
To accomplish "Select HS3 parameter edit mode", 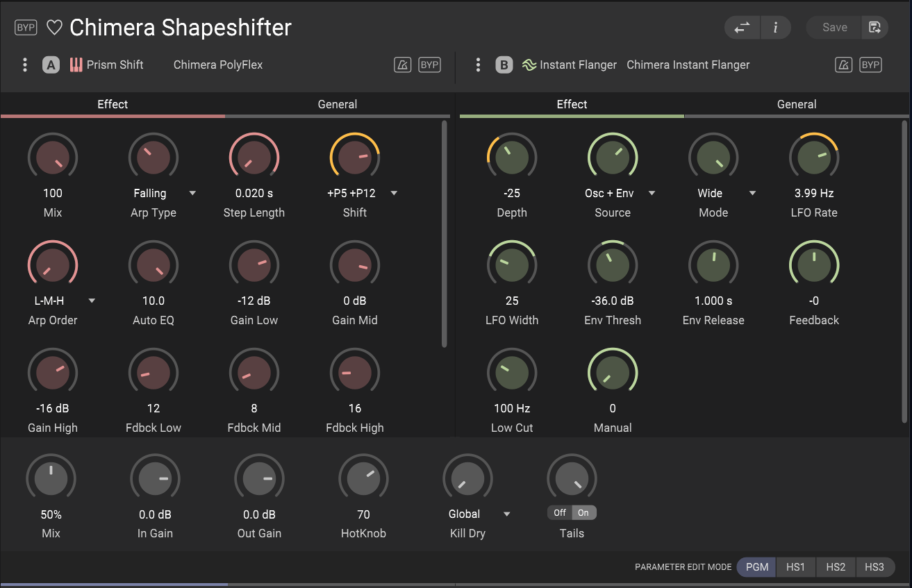I will pos(875,567).
